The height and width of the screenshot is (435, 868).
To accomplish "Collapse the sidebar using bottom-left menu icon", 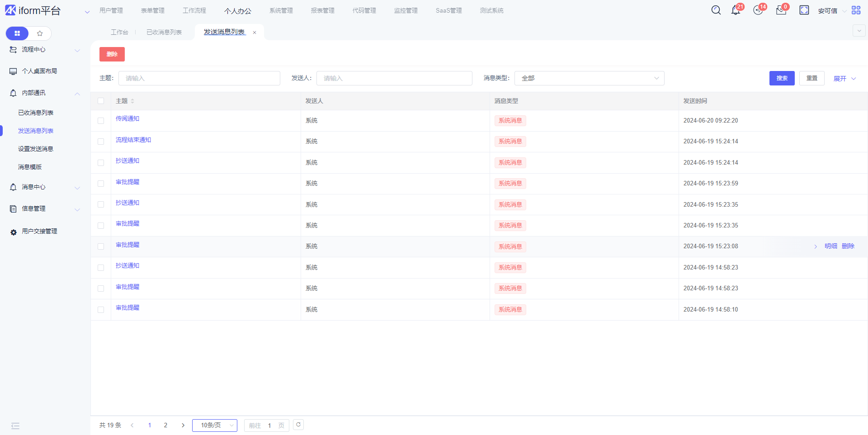I will click(x=15, y=426).
